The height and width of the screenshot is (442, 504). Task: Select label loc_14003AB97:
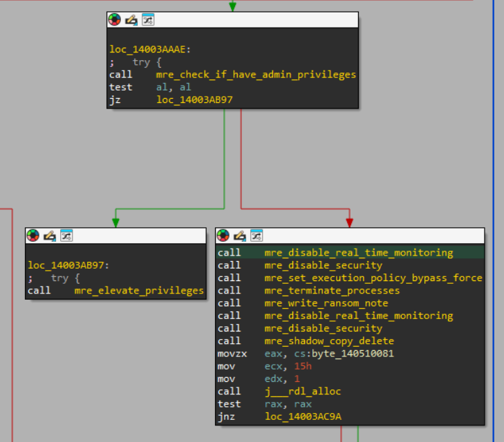click(x=68, y=265)
